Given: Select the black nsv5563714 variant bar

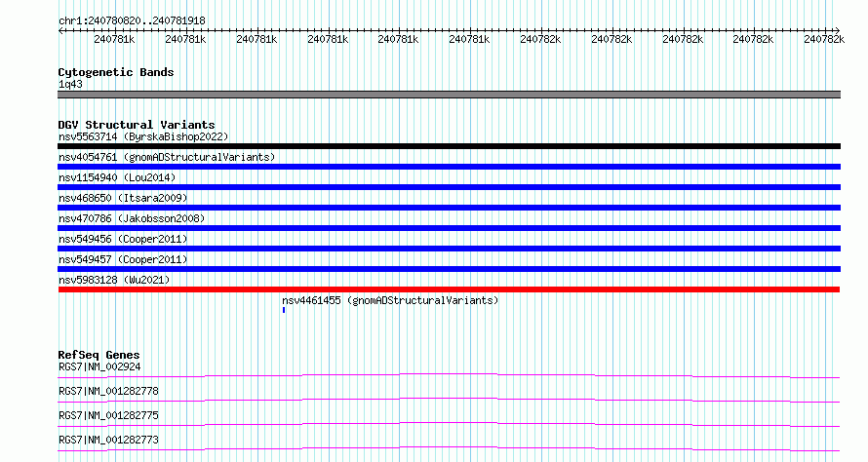Looking at the screenshot, I should point(449,146).
